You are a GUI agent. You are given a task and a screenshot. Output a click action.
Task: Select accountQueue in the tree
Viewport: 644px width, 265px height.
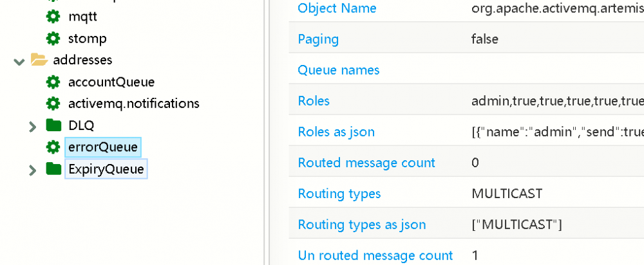point(111,82)
